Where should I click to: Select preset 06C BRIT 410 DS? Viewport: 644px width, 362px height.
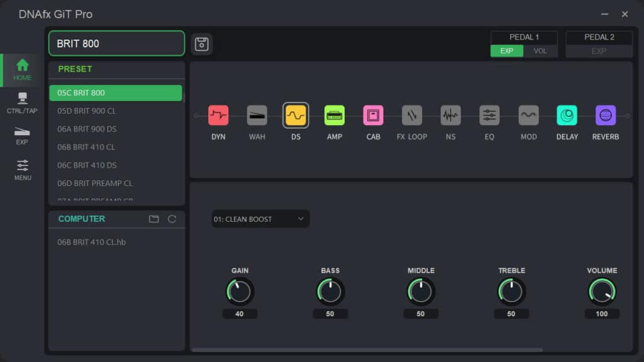pyautogui.click(x=116, y=165)
